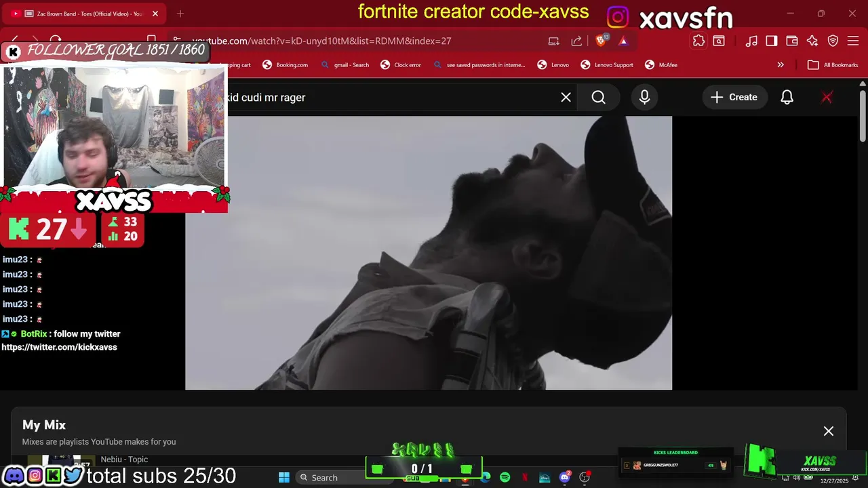
Task: Open Disney+ from the taskbar
Action: coord(545,477)
